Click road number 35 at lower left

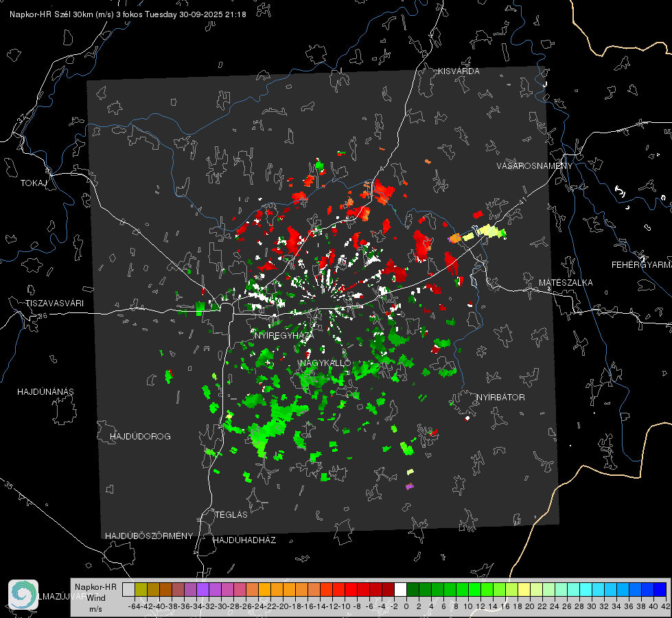tap(9, 485)
